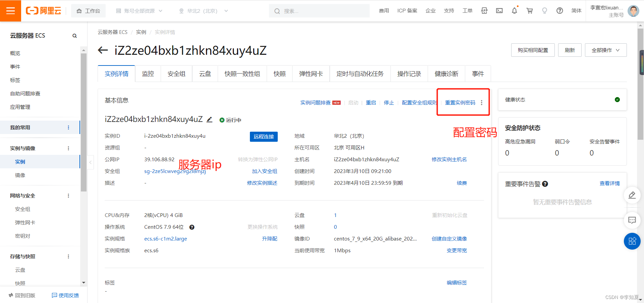Click the 重置实例密码 link
The image size is (644, 303).
[x=460, y=103]
